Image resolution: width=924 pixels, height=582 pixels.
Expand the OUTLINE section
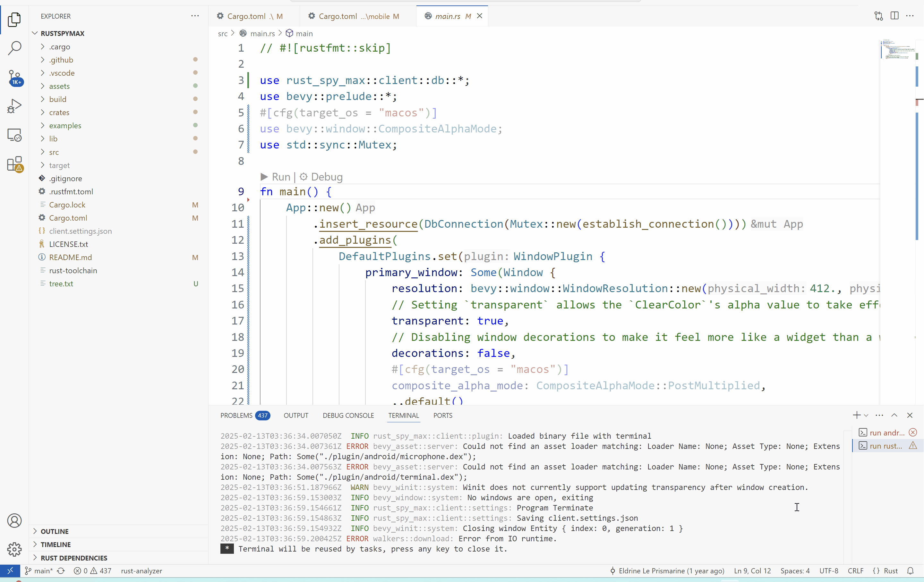click(119, 531)
